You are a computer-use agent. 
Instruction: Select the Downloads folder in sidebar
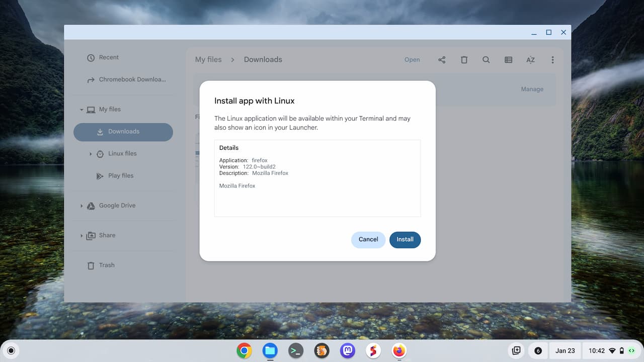point(123,132)
